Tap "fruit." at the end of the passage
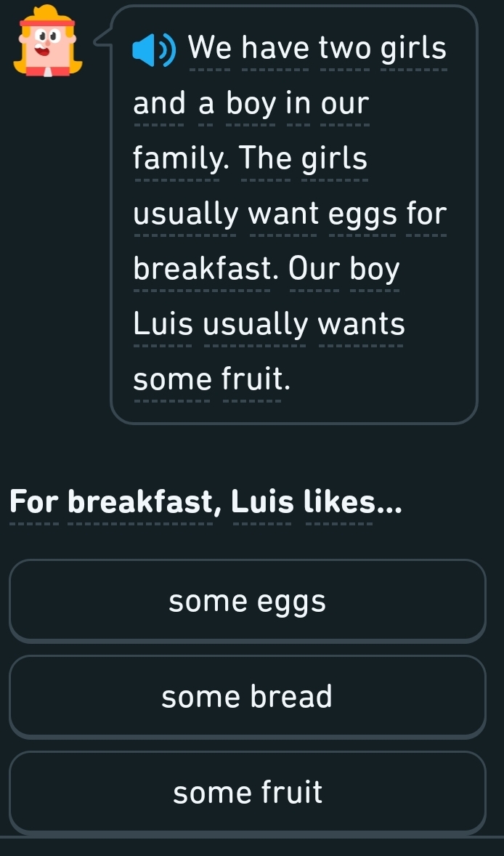Image resolution: width=504 pixels, height=856 pixels. pos(251,379)
